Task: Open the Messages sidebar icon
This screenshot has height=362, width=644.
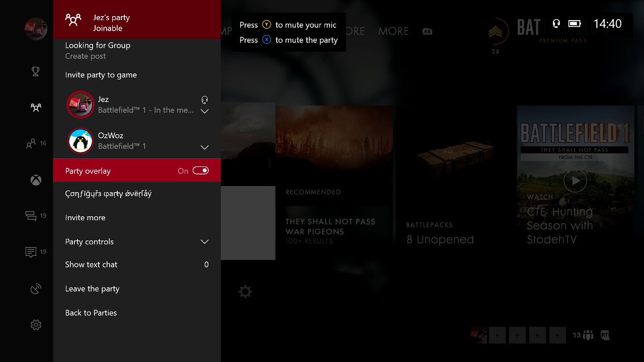Action: click(32, 251)
